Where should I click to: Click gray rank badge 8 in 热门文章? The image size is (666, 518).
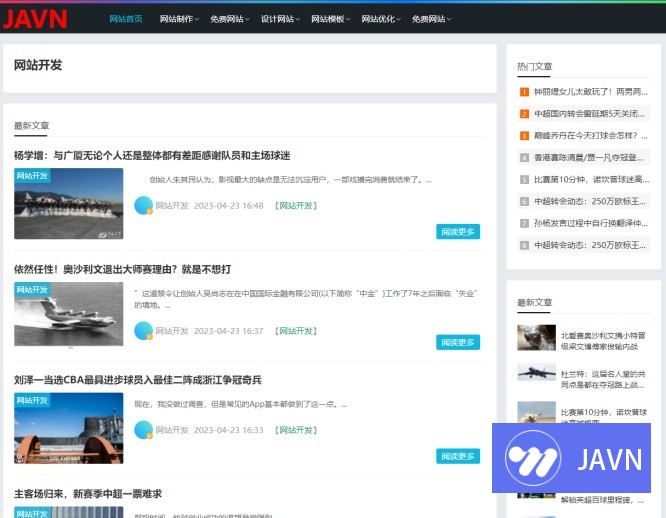525,245
